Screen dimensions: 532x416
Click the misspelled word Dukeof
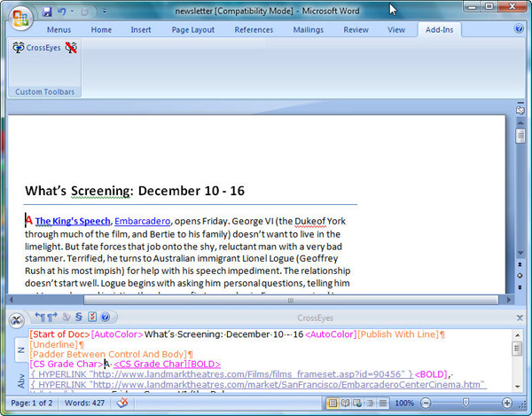coord(310,221)
